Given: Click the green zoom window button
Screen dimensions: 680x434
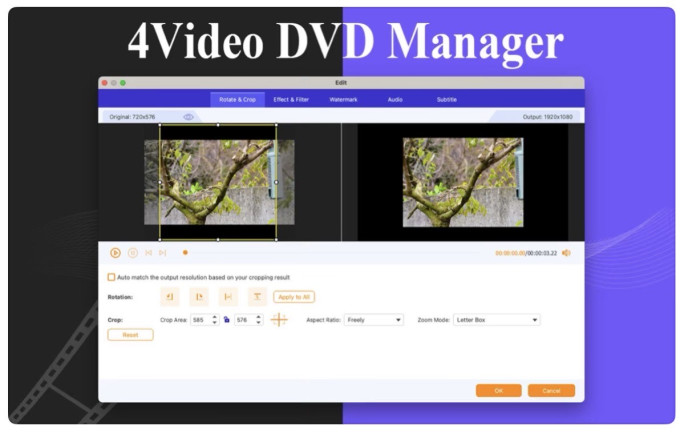Looking at the screenshot, I should tap(123, 83).
